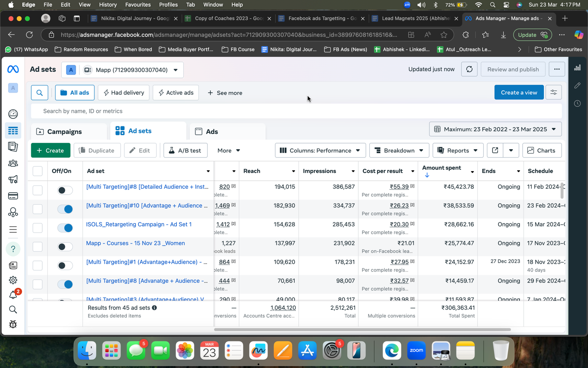Open export options arrow dropdown
This screenshot has width=588, height=368.
(x=511, y=151)
